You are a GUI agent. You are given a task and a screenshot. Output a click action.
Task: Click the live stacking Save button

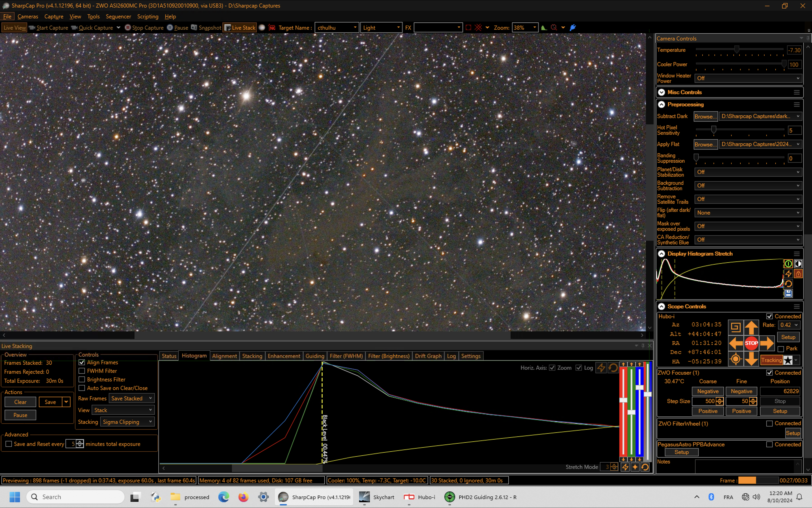click(x=50, y=402)
